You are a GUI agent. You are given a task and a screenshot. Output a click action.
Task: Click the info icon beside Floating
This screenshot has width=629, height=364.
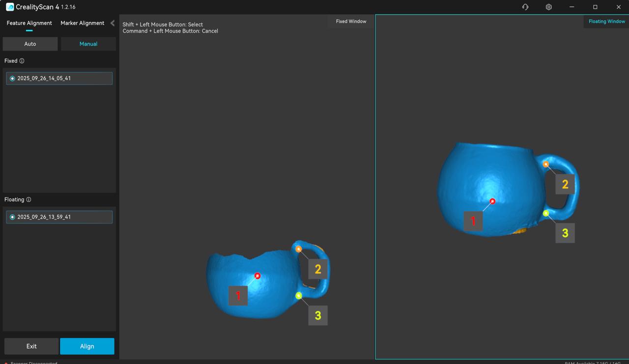[x=29, y=199]
